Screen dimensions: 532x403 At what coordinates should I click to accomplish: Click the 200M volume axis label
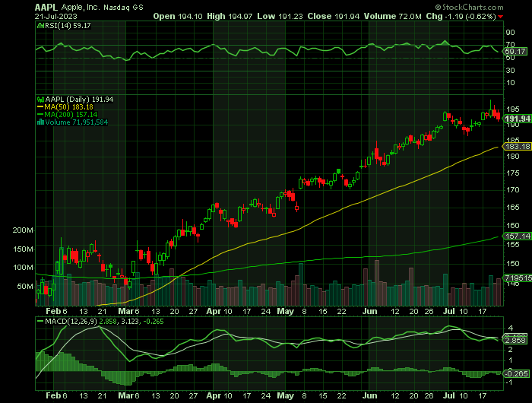pos(23,230)
